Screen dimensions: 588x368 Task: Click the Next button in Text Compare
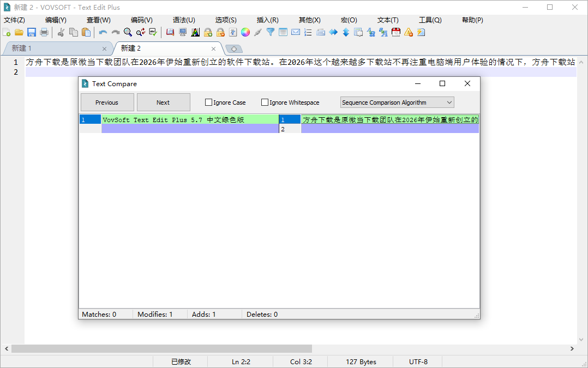[163, 102]
